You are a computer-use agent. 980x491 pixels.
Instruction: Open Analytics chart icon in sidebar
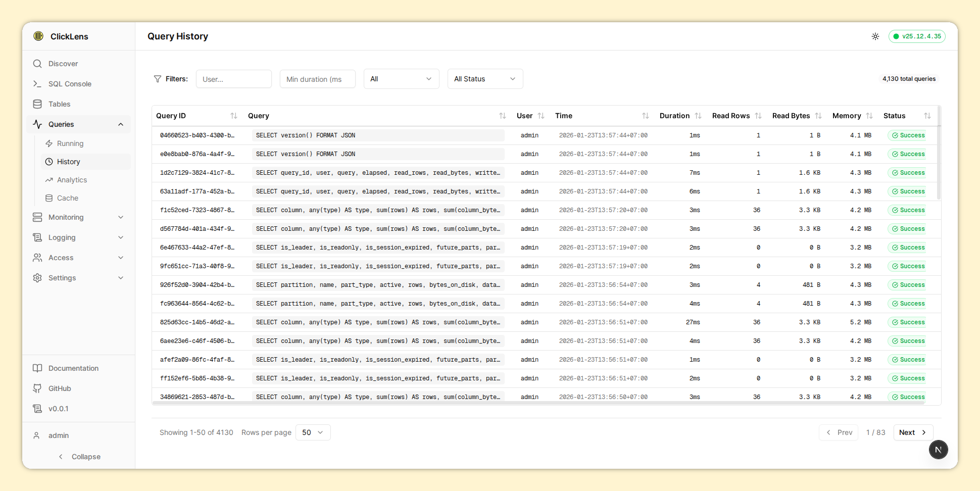tap(49, 180)
